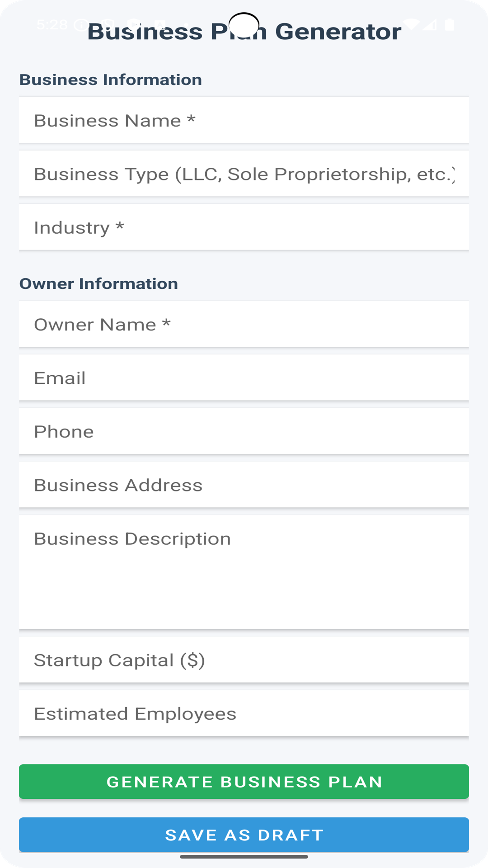Tap the home gesture bar

pos(244,856)
